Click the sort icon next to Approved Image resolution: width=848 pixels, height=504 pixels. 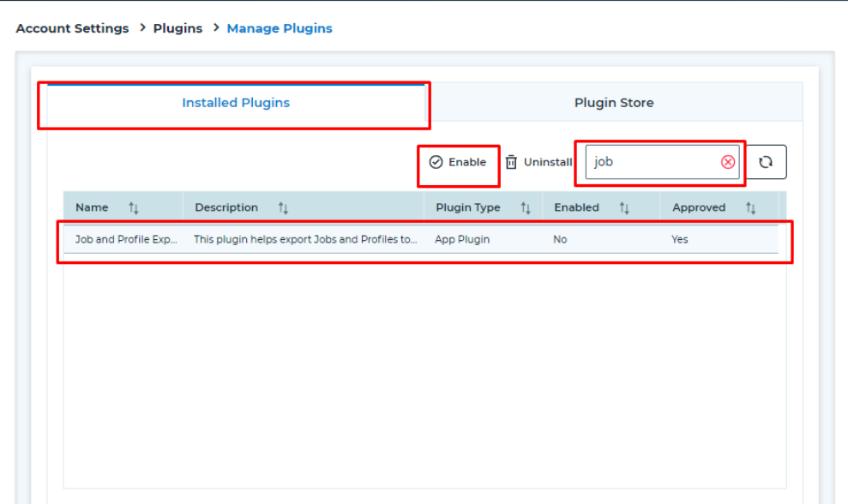(x=751, y=207)
